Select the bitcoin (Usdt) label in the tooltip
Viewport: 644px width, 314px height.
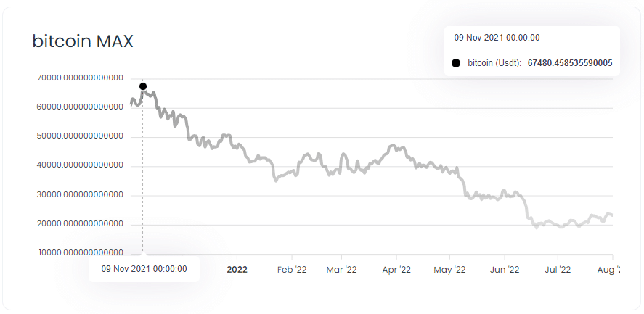[494, 63]
